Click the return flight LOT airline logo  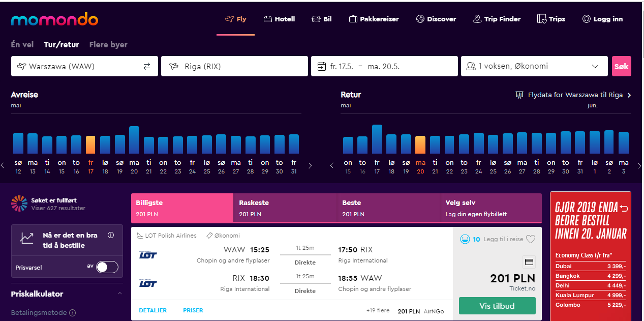(x=148, y=283)
